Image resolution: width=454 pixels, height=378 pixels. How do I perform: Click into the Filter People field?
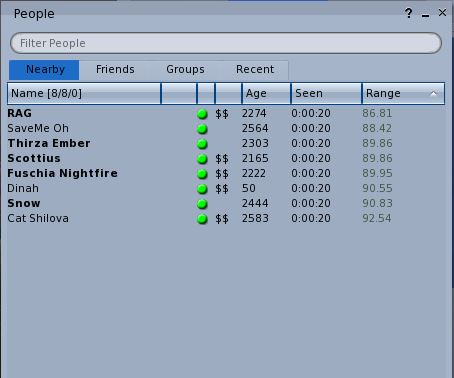click(226, 43)
